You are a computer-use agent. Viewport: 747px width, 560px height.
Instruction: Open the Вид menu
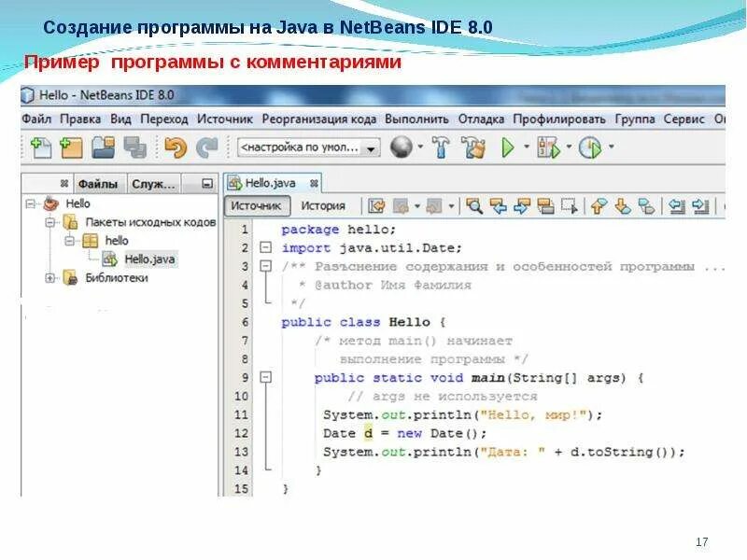click(120, 119)
